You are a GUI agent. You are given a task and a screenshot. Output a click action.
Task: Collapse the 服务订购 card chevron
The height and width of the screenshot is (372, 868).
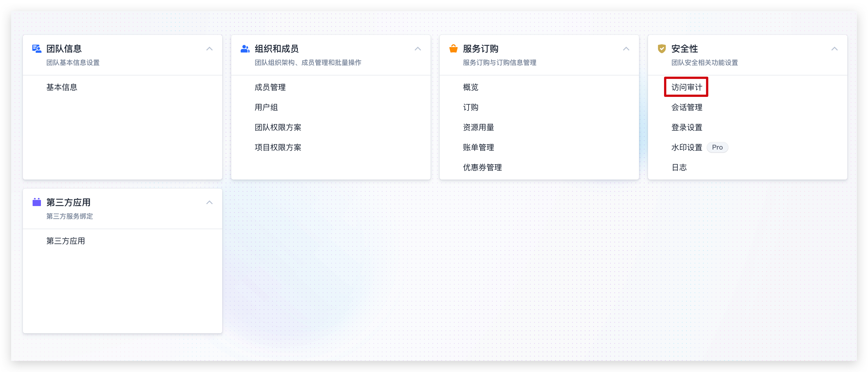pyautogui.click(x=626, y=49)
